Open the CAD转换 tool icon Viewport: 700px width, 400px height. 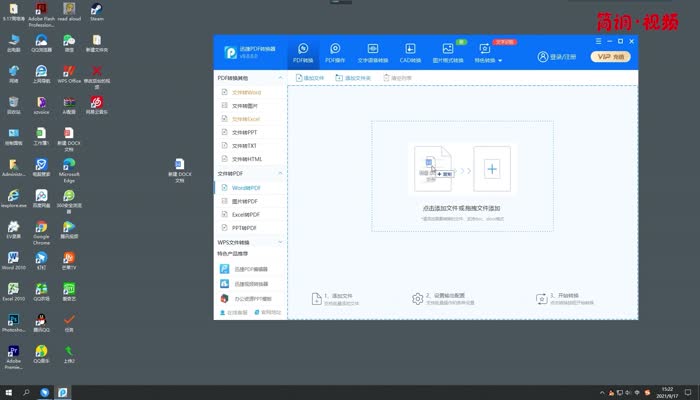[x=410, y=52]
